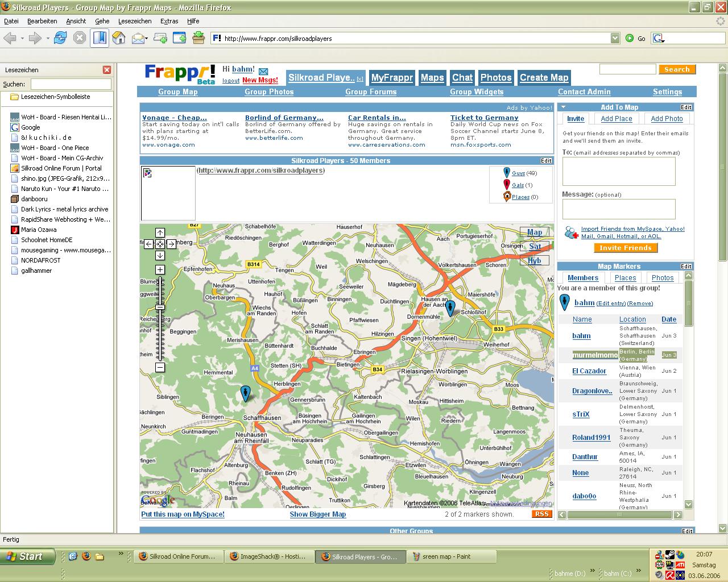Expand hidden quick launch icons chevron
The height and width of the screenshot is (582, 728).
click(120, 553)
